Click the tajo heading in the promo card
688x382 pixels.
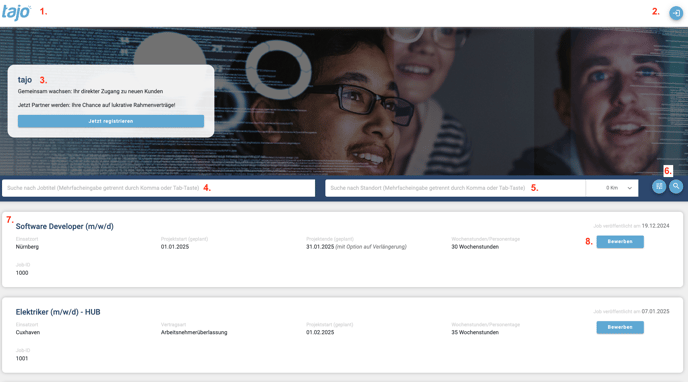pos(25,80)
